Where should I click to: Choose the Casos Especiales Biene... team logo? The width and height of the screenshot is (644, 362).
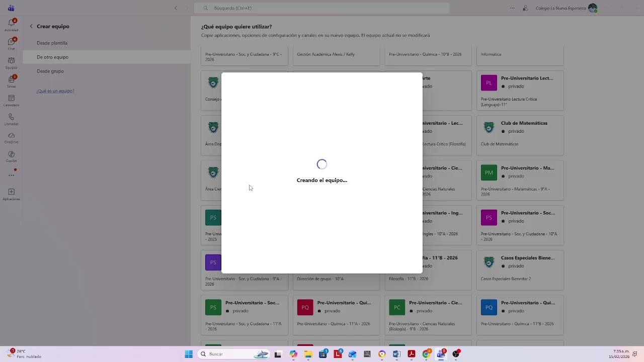pos(489,262)
